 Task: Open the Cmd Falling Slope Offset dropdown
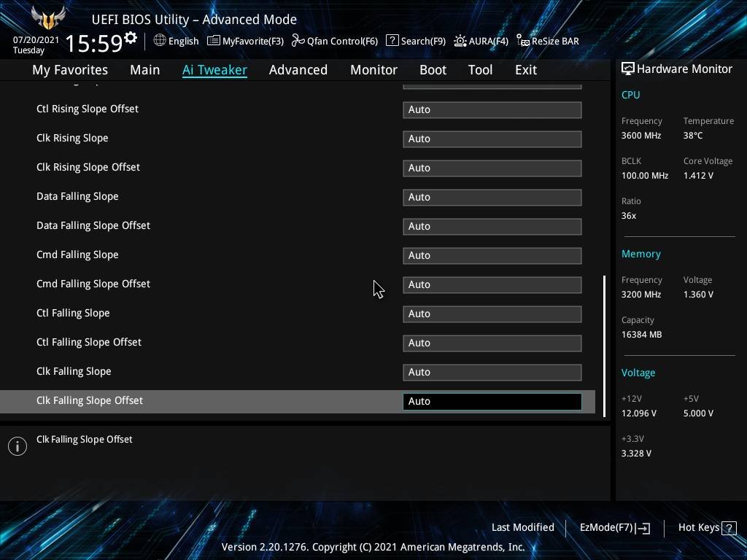(492, 284)
